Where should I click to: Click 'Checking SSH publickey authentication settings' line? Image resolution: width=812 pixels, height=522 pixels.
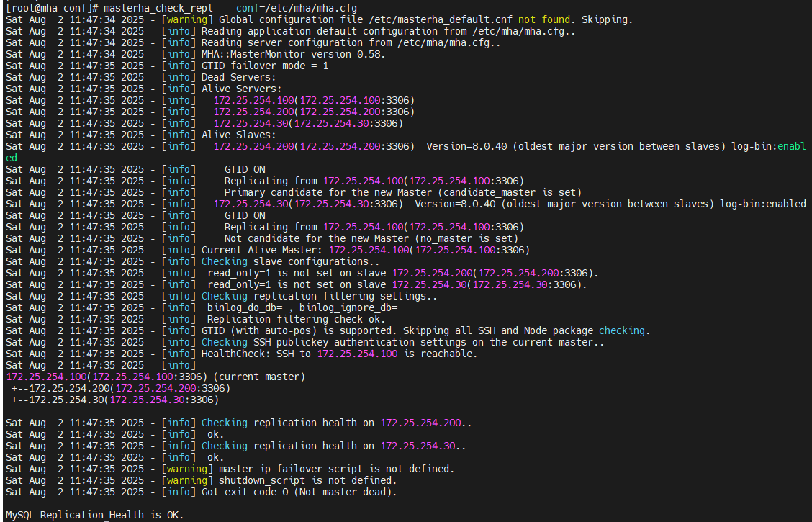point(403,342)
